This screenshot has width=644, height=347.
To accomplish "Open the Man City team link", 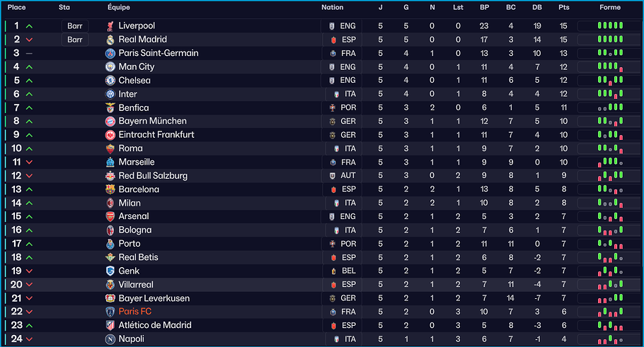I will (x=136, y=67).
